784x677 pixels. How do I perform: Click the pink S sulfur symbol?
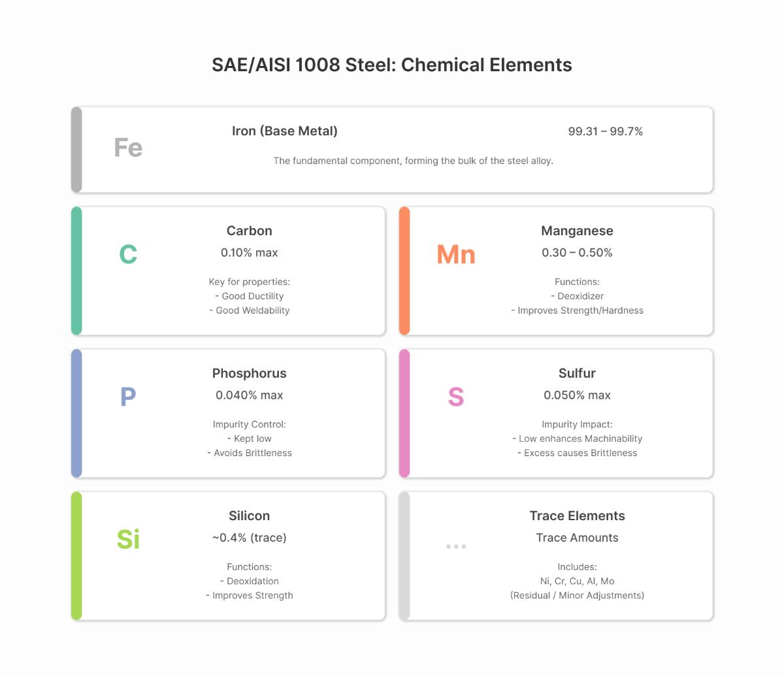click(x=456, y=397)
